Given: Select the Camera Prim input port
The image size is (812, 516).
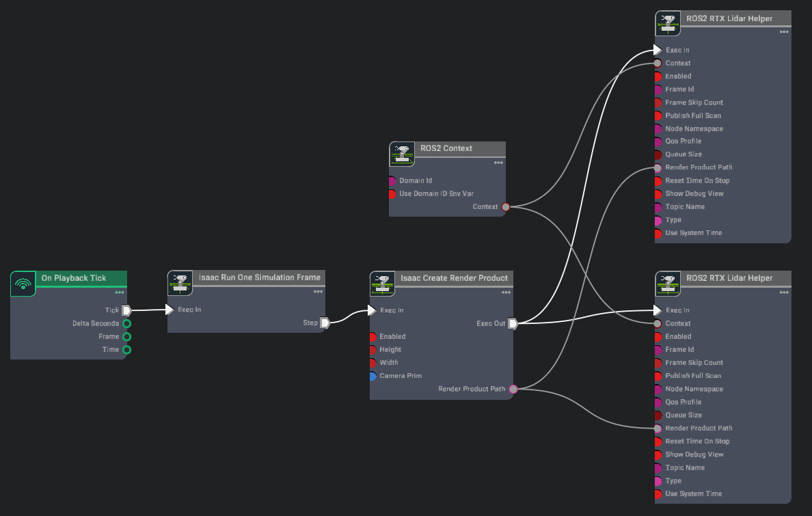Looking at the screenshot, I should (x=373, y=376).
